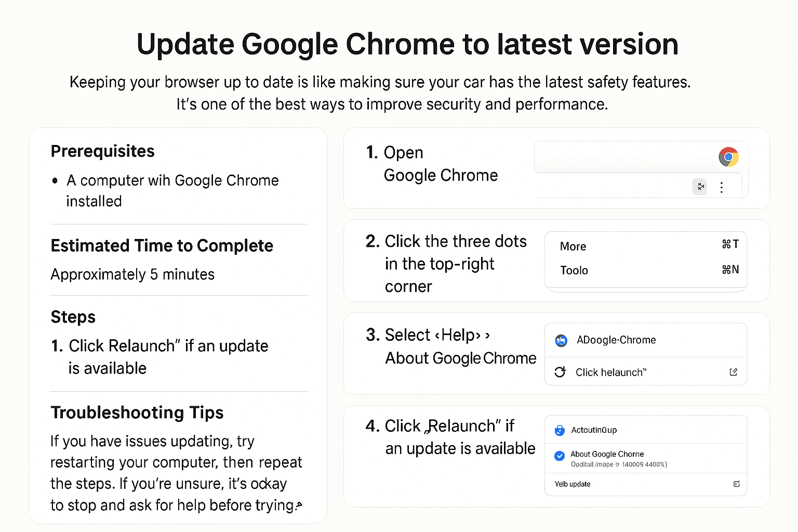This screenshot has width=798, height=532.
Task: Click the ⌘T shortcut label
Action: tap(730, 244)
